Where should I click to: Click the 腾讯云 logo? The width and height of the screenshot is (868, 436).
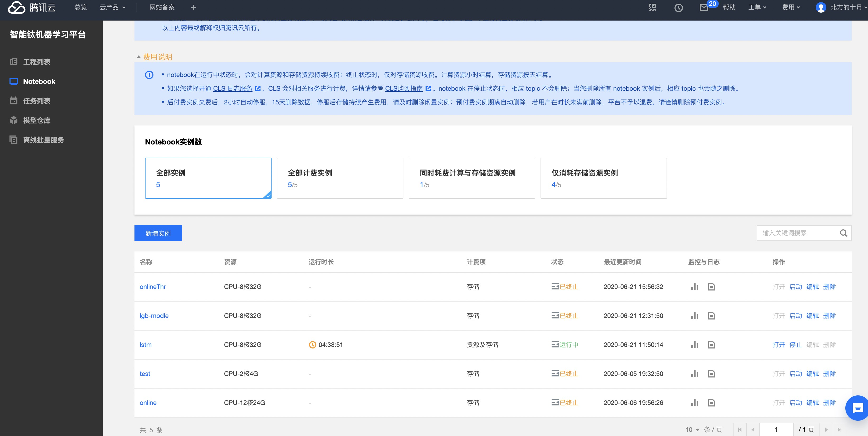(31, 7)
